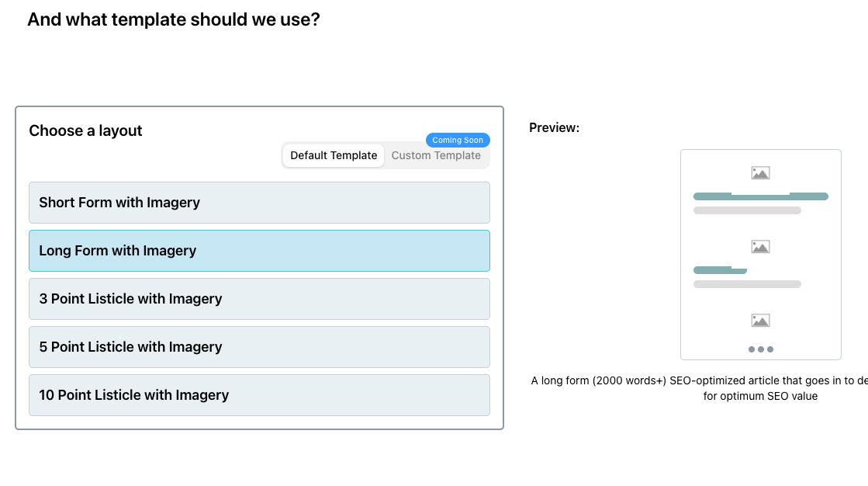Click the three-dot ellipsis in preview
Viewport: 868px width, 486px height.
760,349
